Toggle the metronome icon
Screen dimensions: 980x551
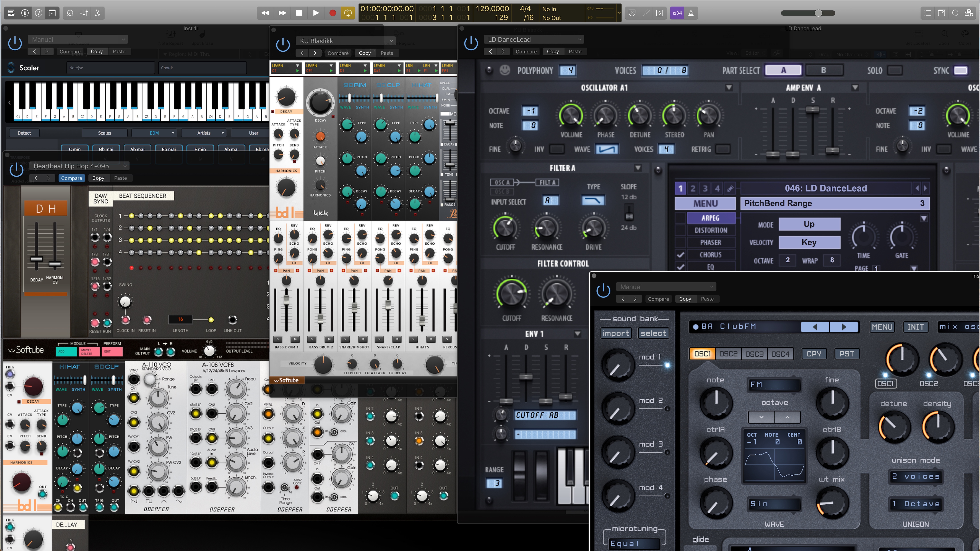click(691, 13)
